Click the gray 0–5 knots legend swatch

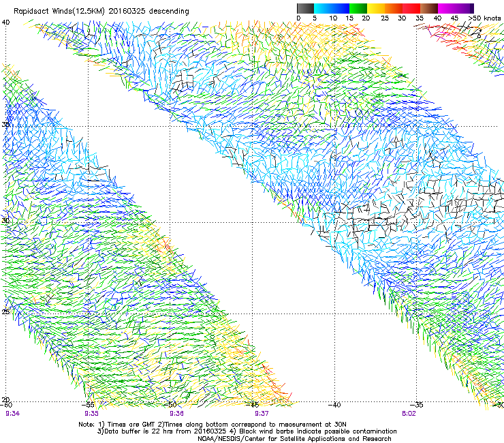coord(305,8)
